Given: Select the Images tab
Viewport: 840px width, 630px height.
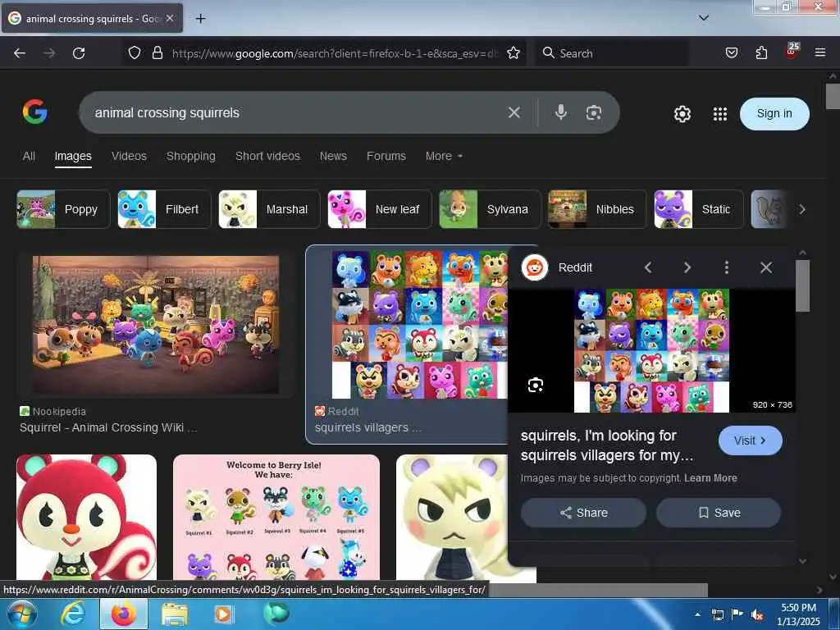Looking at the screenshot, I should click(73, 156).
